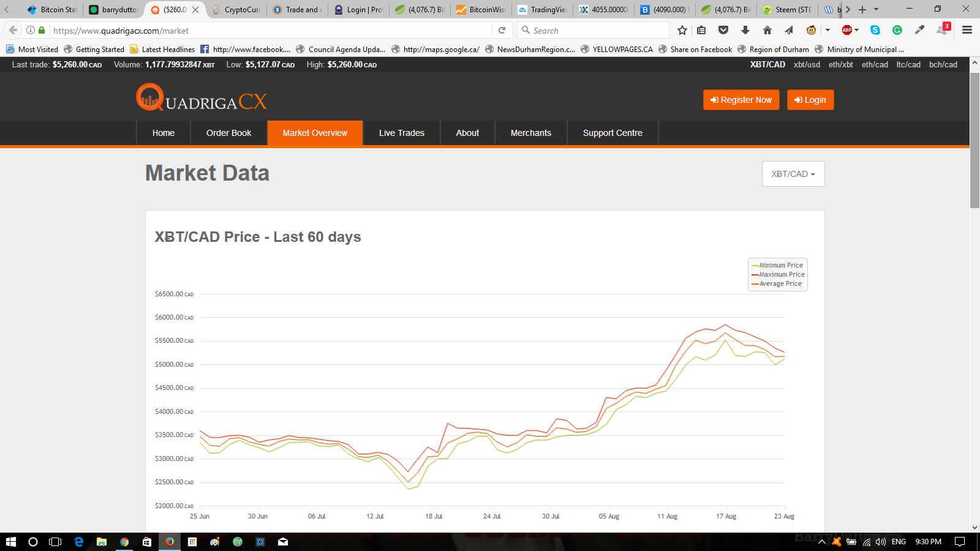
Task: Open the Home nav item
Action: click(x=164, y=133)
